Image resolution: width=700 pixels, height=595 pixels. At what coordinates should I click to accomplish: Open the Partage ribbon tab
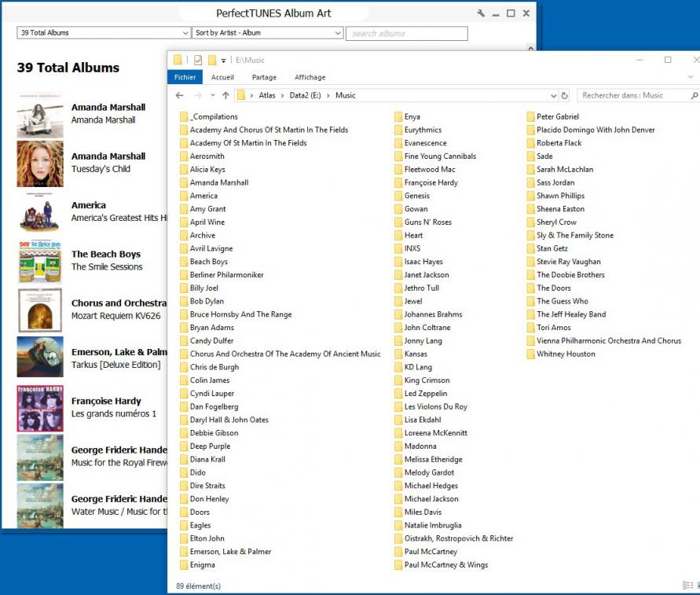[264, 77]
